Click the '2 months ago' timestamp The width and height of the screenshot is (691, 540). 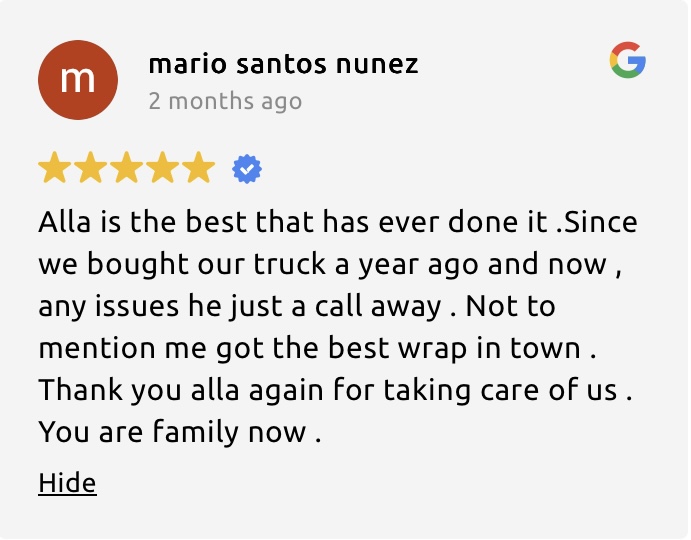(225, 101)
